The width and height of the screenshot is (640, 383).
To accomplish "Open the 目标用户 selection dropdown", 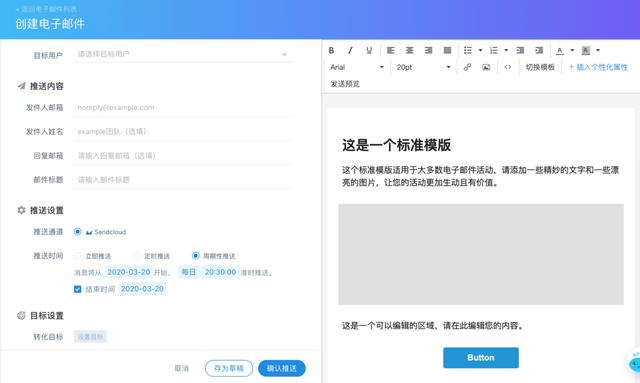I will 183,54.
